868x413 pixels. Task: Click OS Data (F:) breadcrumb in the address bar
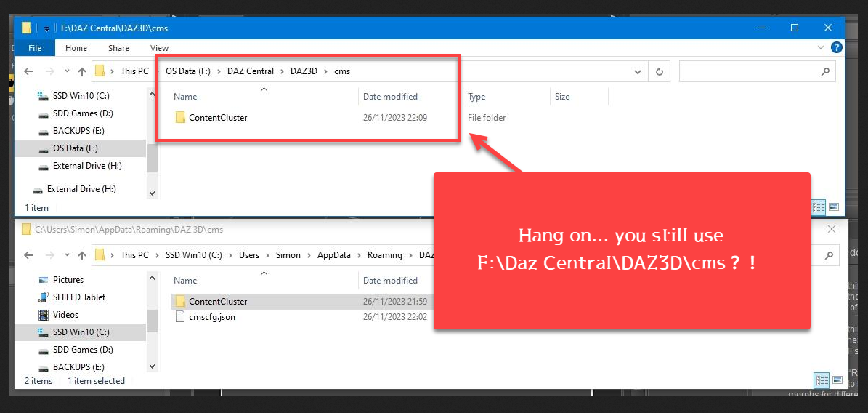pos(188,71)
